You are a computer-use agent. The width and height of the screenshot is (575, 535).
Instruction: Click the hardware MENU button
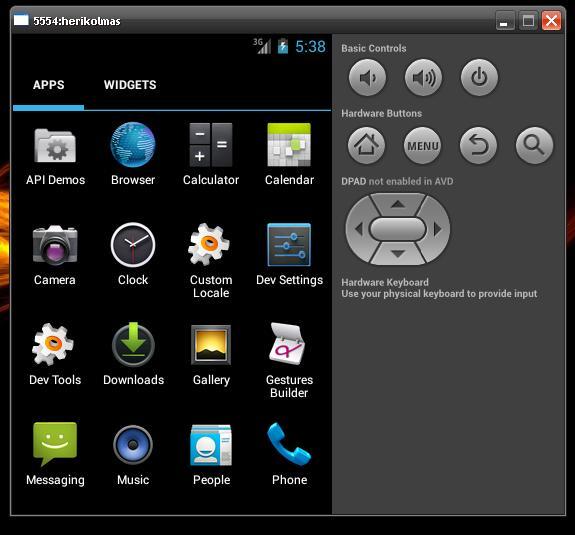(x=422, y=146)
